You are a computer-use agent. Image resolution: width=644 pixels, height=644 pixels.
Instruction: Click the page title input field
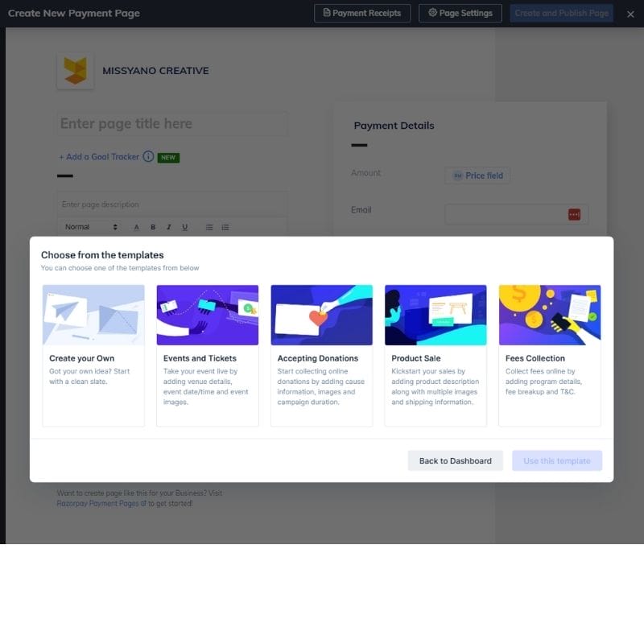pos(171,124)
